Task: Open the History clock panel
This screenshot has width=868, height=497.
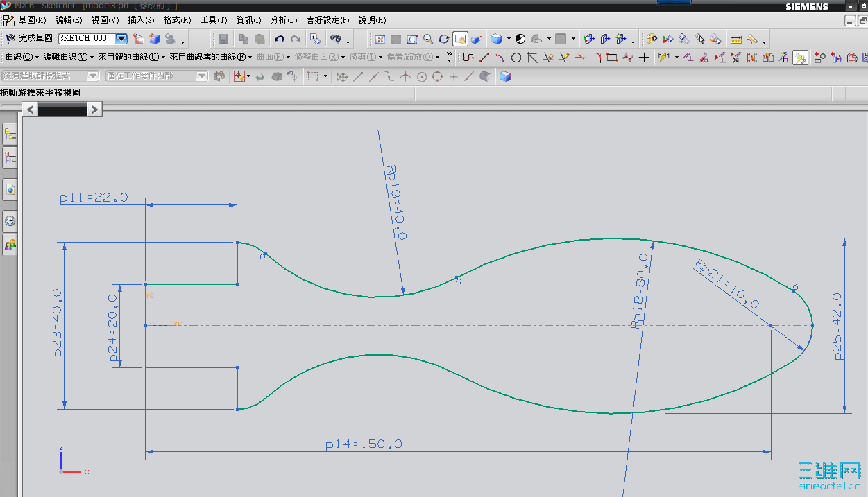Action: tap(10, 221)
